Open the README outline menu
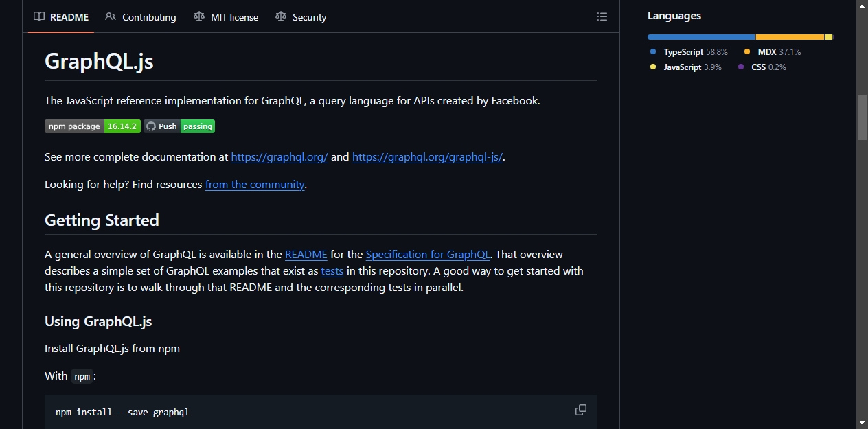 click(x=602, y=16)
